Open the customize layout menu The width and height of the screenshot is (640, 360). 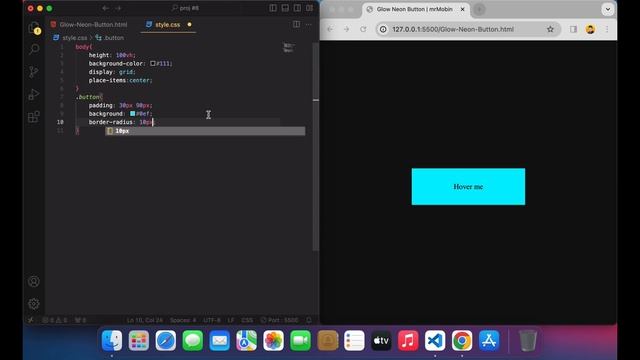click(x=310, y=8)
